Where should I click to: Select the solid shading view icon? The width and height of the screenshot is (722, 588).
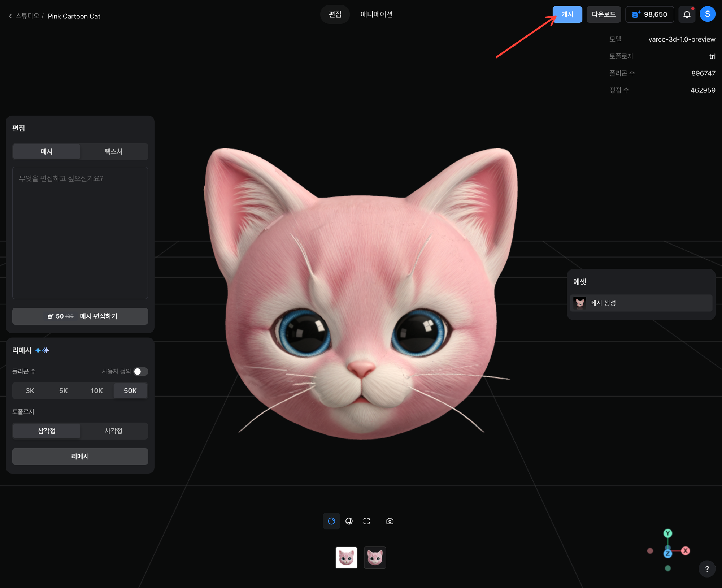331,521
